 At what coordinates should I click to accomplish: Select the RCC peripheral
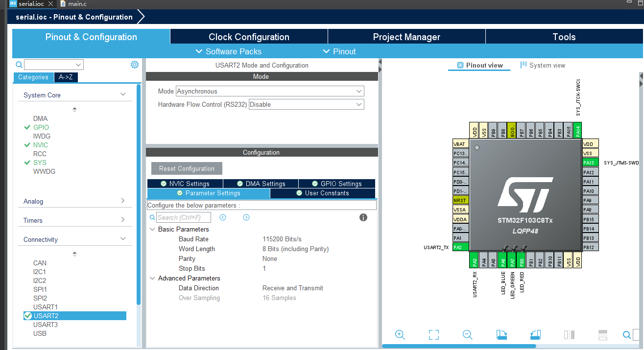coord(40,154)
